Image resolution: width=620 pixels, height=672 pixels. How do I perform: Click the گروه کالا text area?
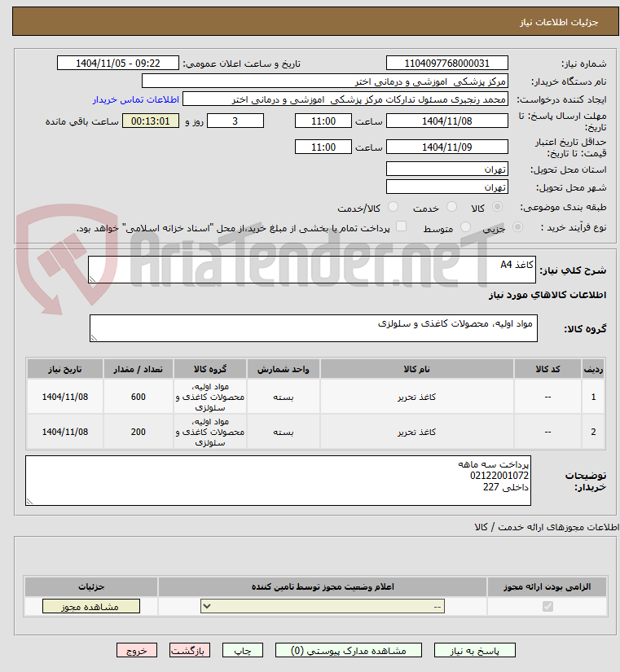tap(314, 328)
